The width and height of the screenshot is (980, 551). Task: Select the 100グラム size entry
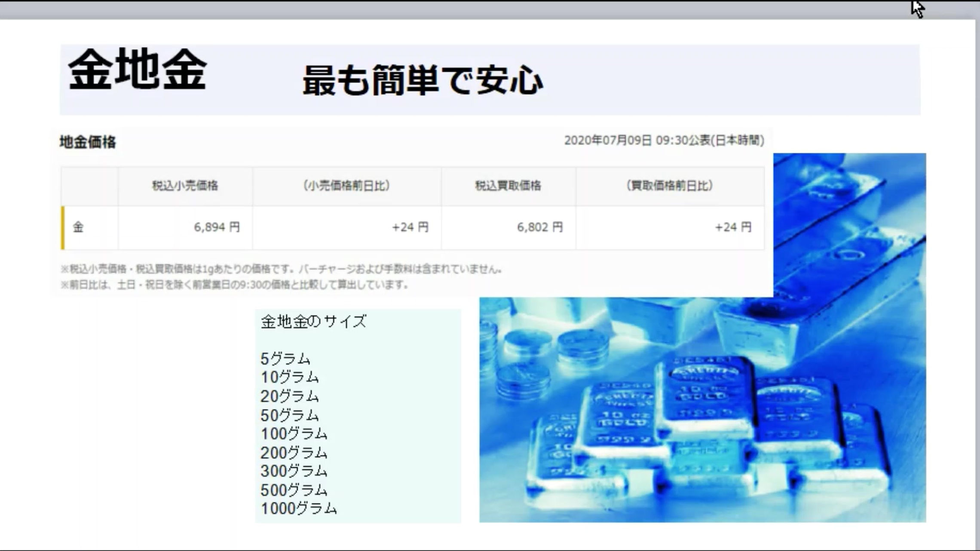tap(294, 434)
